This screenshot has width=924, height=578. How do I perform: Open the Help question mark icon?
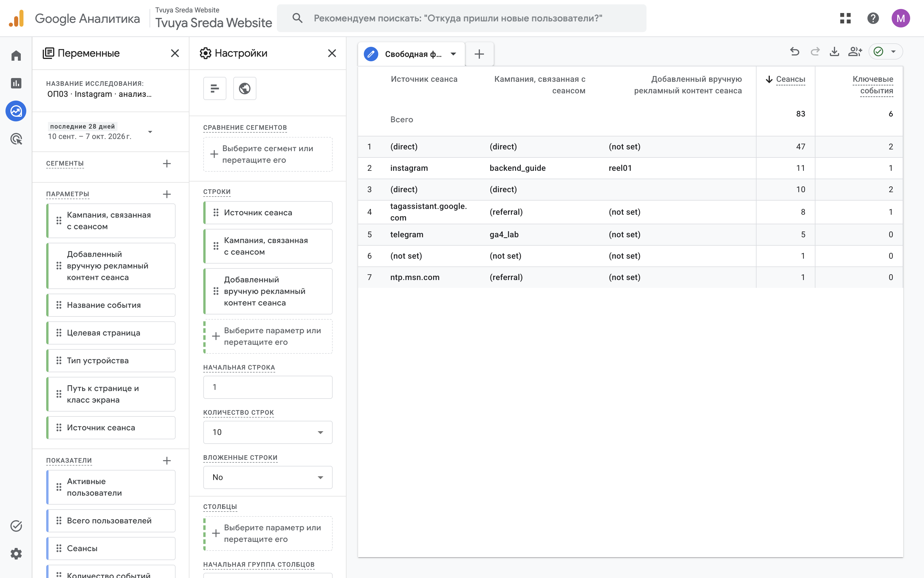point(873,18)
